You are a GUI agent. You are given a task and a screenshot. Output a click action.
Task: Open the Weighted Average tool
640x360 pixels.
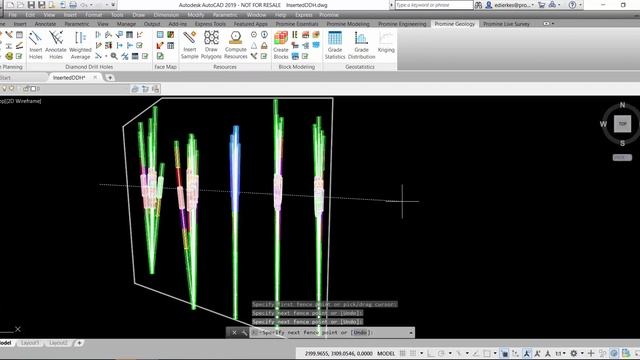point(80,45)
